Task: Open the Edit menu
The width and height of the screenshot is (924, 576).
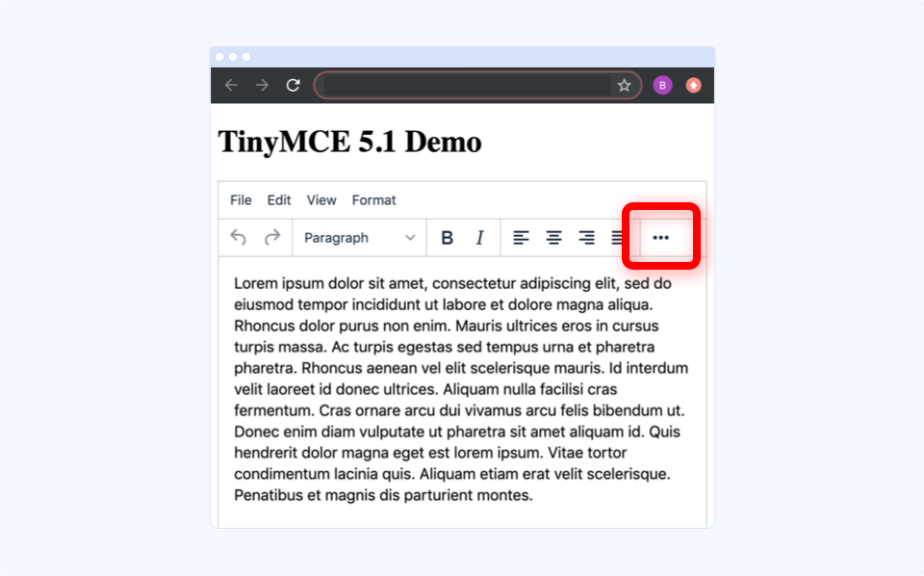Action: coord(279,200)
